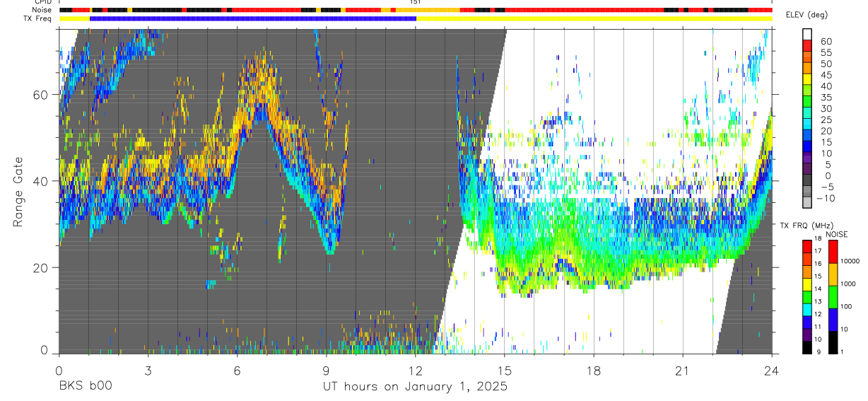Screen dimensions: 868x401
Task: Click the "6" tick on UT hours axis
Action: (x=237, y=370)
